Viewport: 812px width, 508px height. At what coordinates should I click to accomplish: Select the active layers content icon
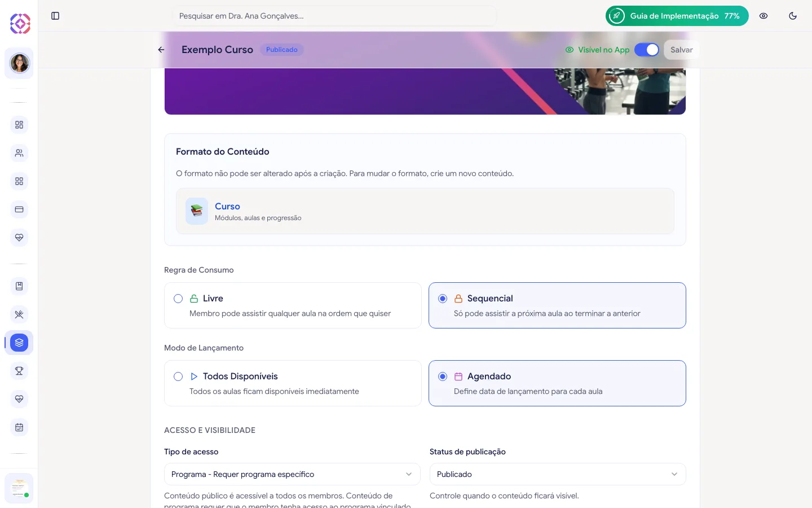click(19, 343)
